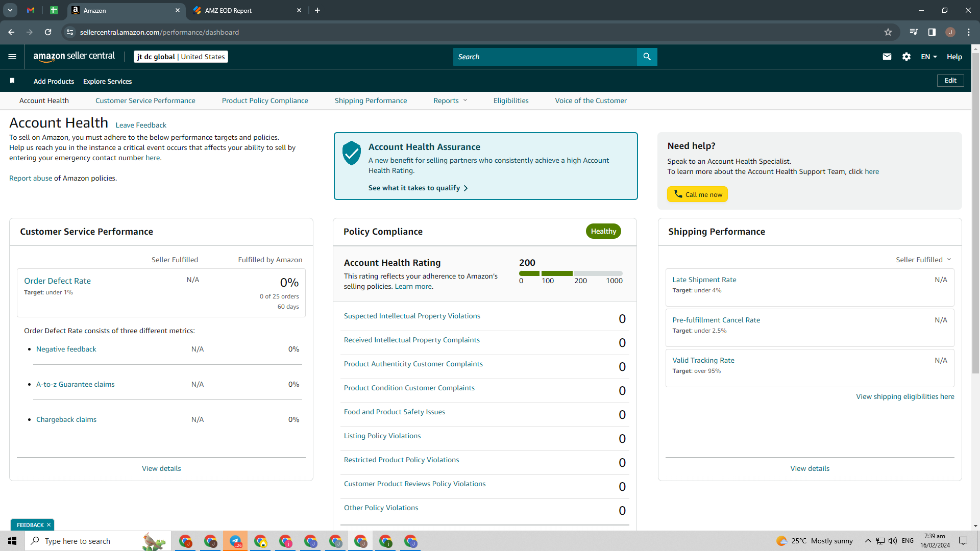980x551 pixels.
Task: Click in the Seller Central search field
Action: point(545,57)
